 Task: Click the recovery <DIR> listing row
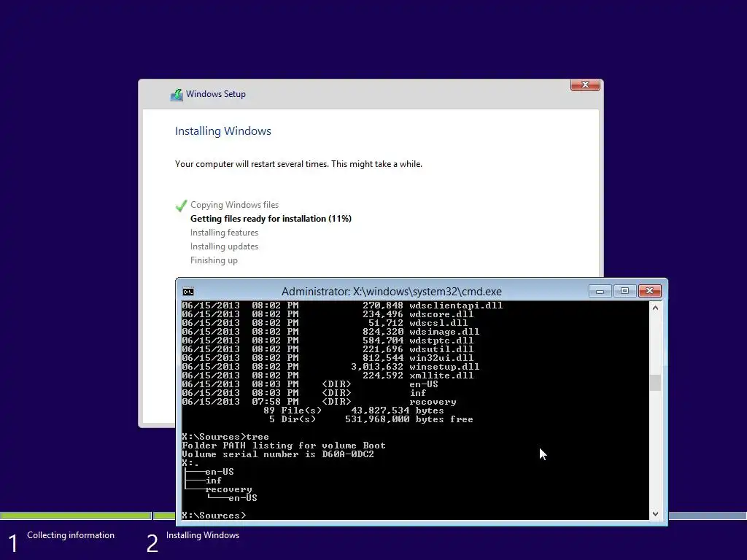point(320,402)
